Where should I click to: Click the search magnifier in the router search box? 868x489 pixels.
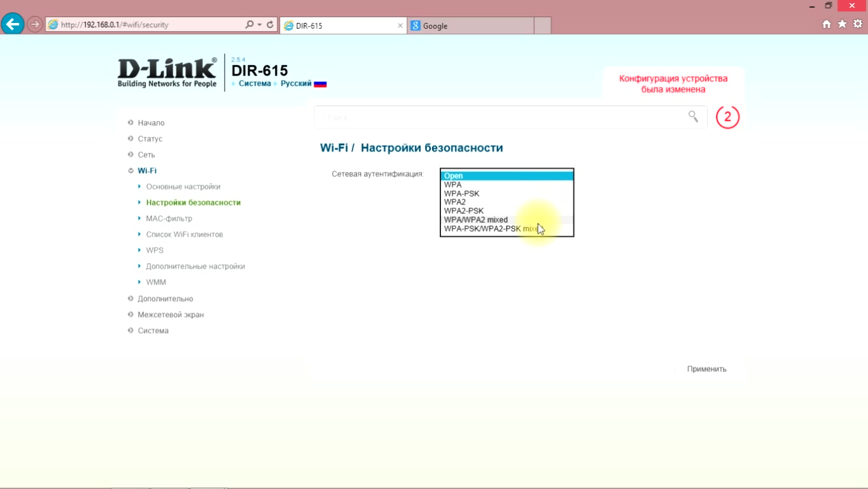[693, 116]
